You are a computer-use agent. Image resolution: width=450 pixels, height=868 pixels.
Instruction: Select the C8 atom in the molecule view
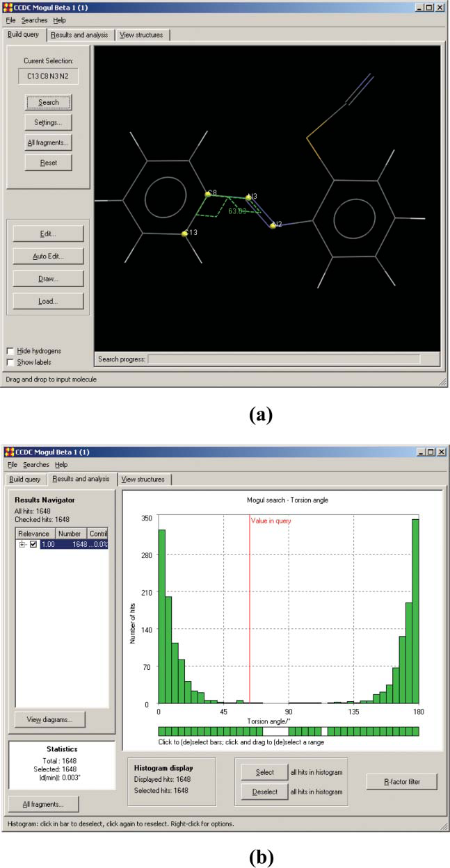[x=207, y=194]
